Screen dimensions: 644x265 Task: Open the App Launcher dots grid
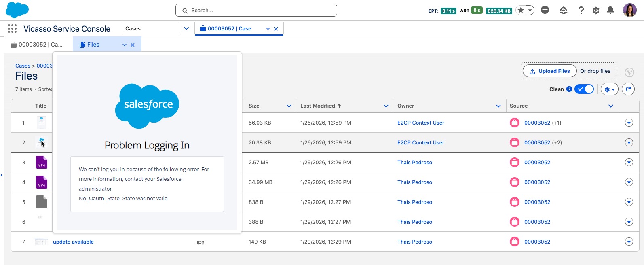pyautogui.click(x=13, y=28)
